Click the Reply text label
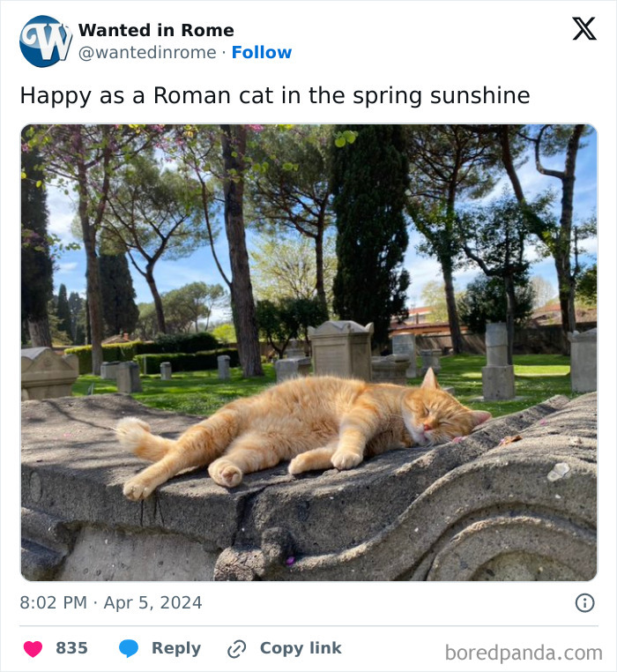This screenshot has width=617, height=672. pyautogui.click(x=176, y=648)
